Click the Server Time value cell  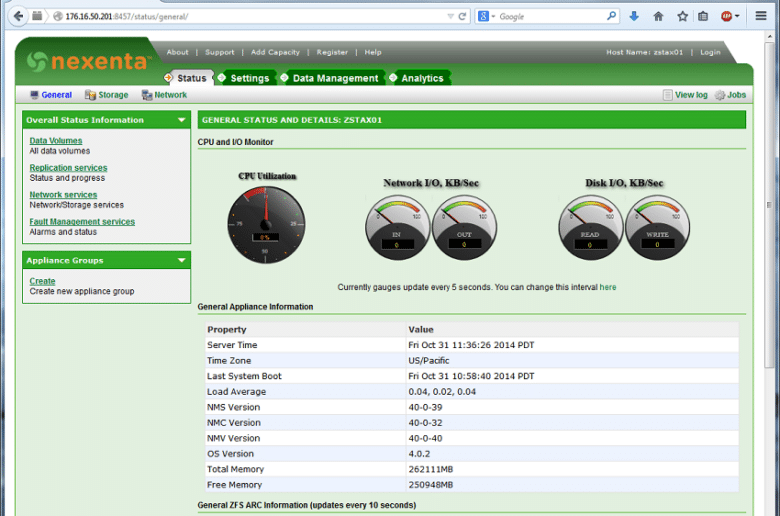[x=572, y=345]
